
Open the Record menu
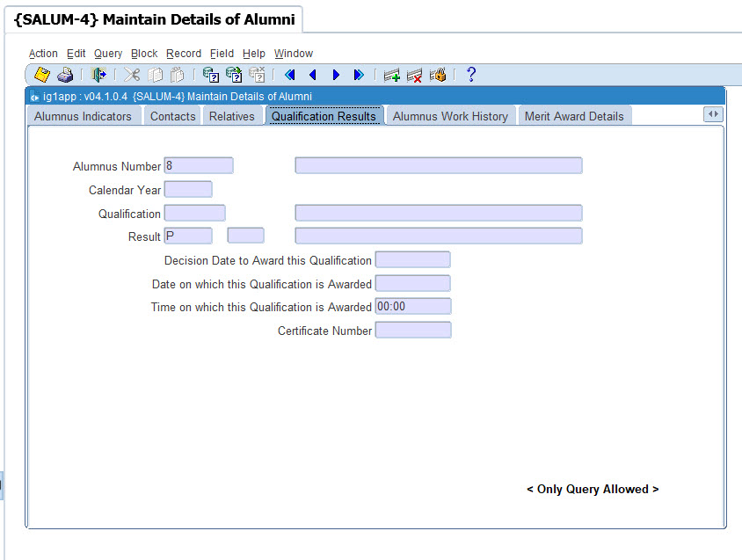click(184, 54)
